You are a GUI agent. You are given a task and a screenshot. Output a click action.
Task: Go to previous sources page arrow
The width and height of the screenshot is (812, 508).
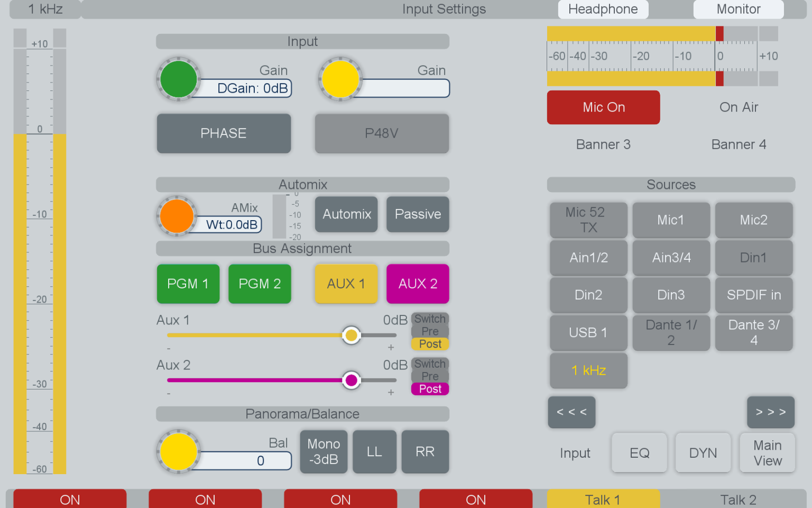click(571, 412)
